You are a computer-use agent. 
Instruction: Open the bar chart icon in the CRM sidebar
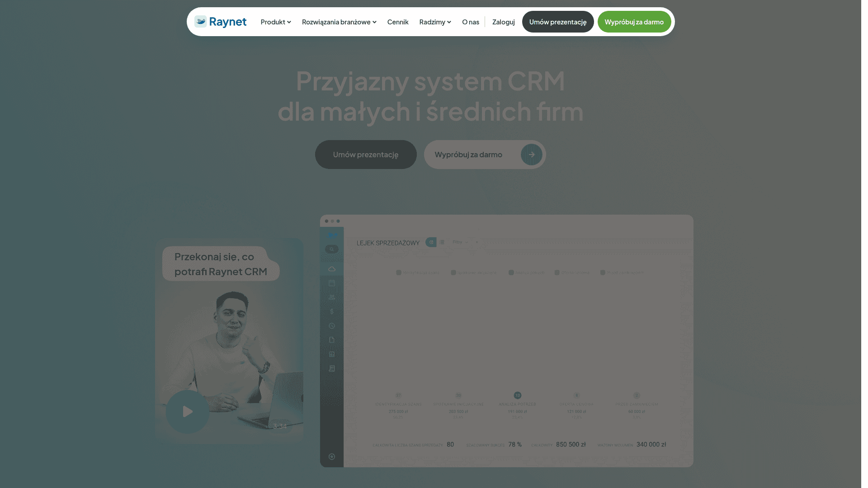(x=332, y=354)
